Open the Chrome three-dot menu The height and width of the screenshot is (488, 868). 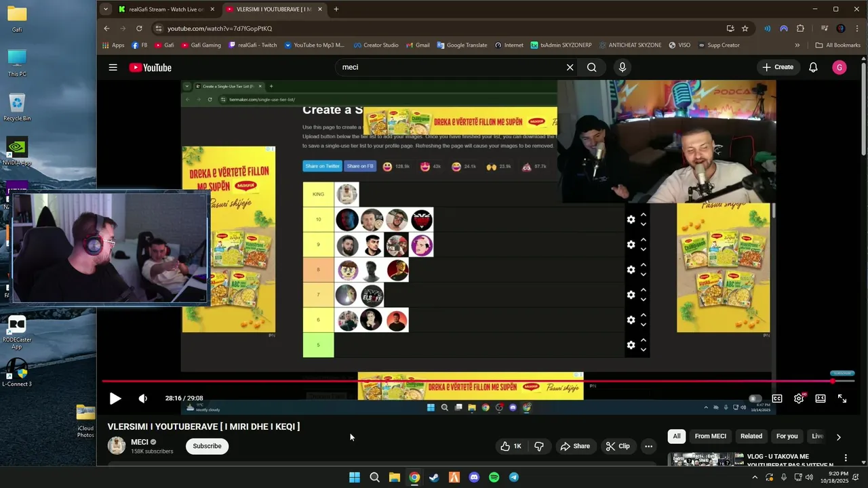tap(857, 28)
